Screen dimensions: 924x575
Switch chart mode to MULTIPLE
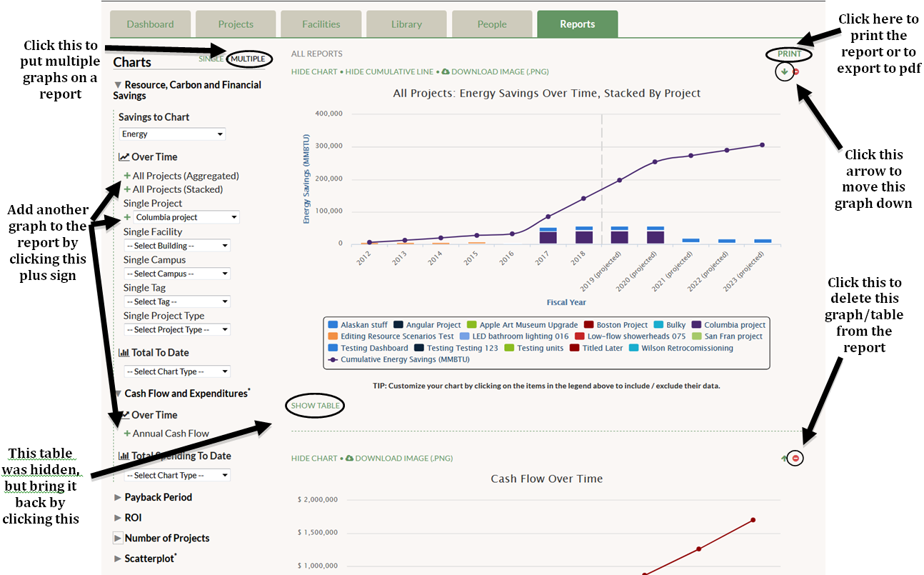coord(248,59)
